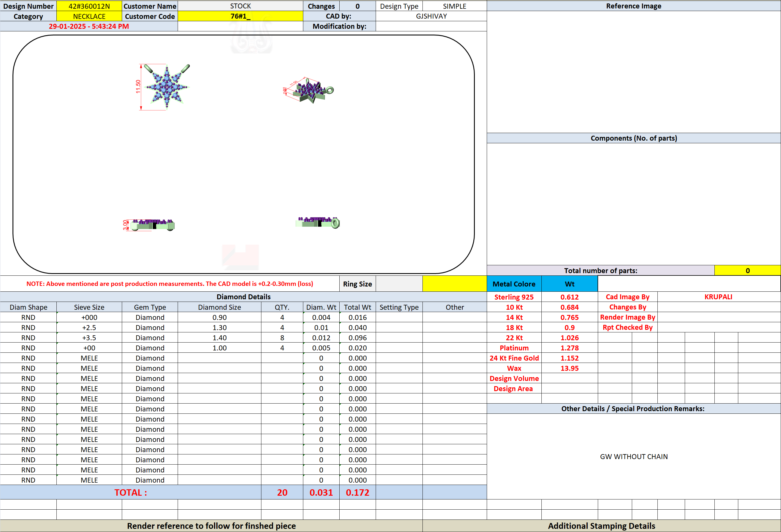Click the blue Metal Colore header cell

pos(514,284)
